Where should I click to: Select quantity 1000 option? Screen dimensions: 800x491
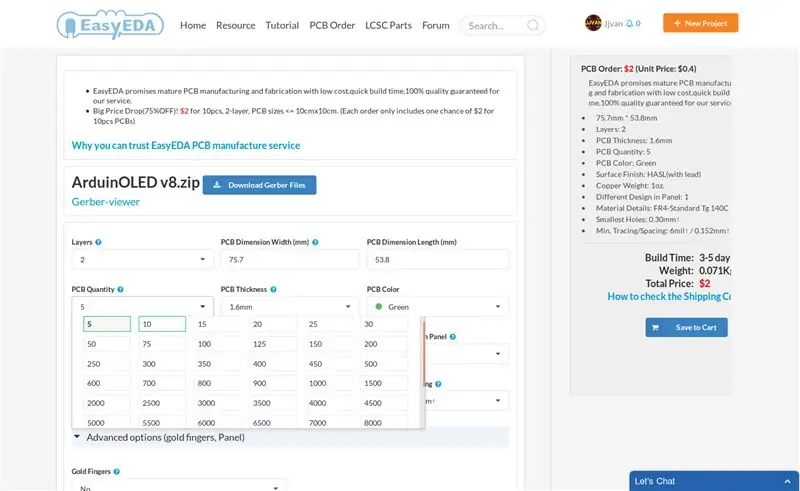[x=328, y=383]
